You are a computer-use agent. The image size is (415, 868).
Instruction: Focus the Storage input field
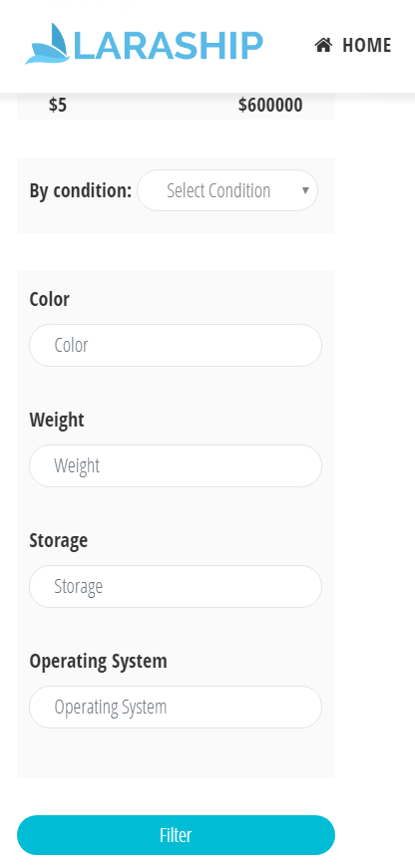176,586
